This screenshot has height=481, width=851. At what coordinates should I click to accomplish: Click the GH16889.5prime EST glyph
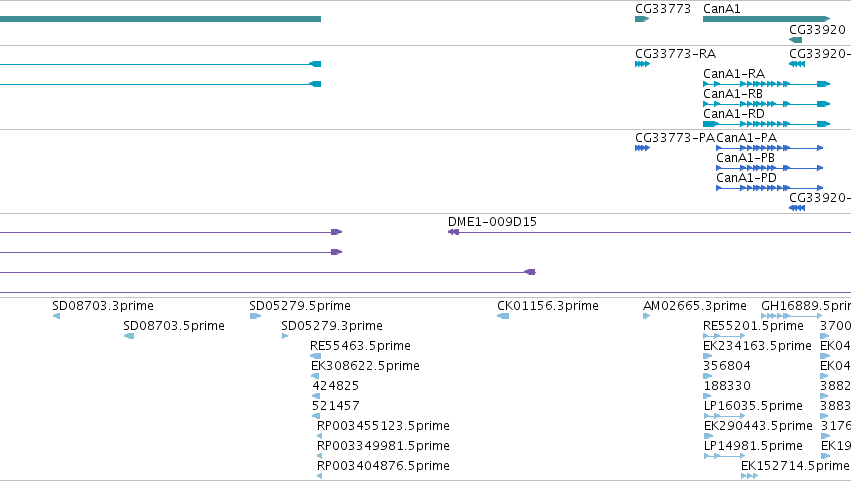[x=792, y=316]
